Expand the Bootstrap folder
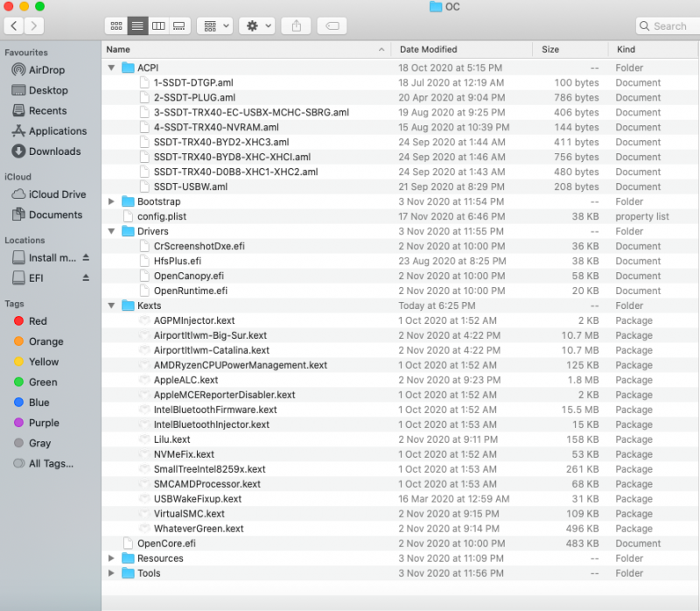This screenshot has width=700, height=611. point(110,201)
